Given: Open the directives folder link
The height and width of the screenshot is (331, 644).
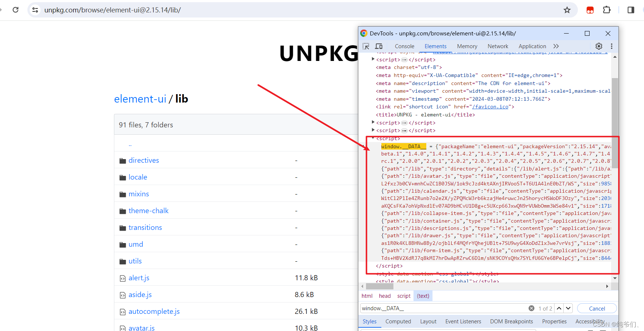Looking at the screenshot, I should [x=144, y=160].
